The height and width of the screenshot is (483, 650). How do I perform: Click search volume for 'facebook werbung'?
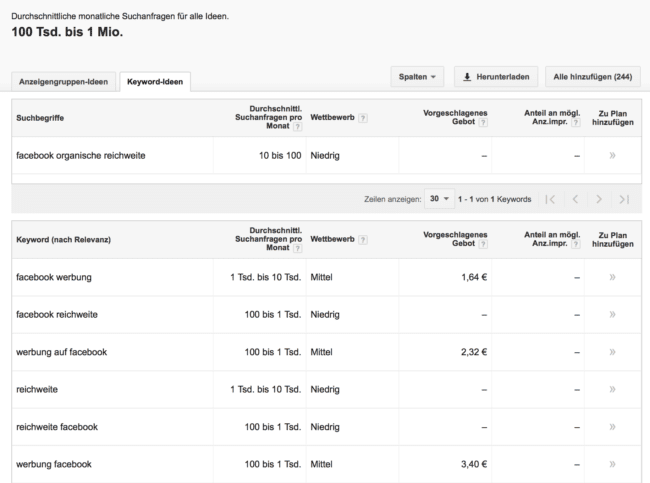coord(266,277)
